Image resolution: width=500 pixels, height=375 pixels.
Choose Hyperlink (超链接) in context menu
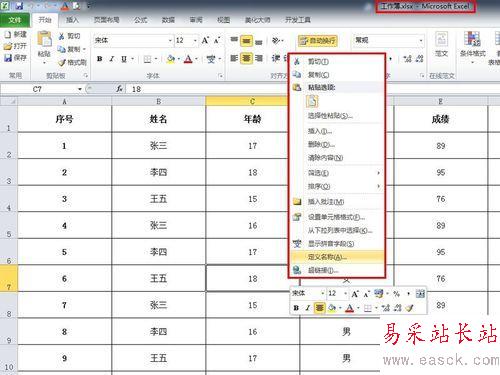(x=337, y=270)
